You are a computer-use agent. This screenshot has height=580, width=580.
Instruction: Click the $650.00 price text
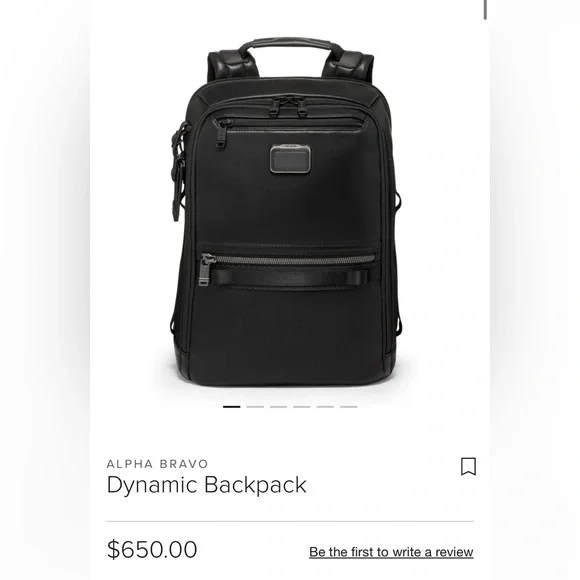[x=152, y=549]
